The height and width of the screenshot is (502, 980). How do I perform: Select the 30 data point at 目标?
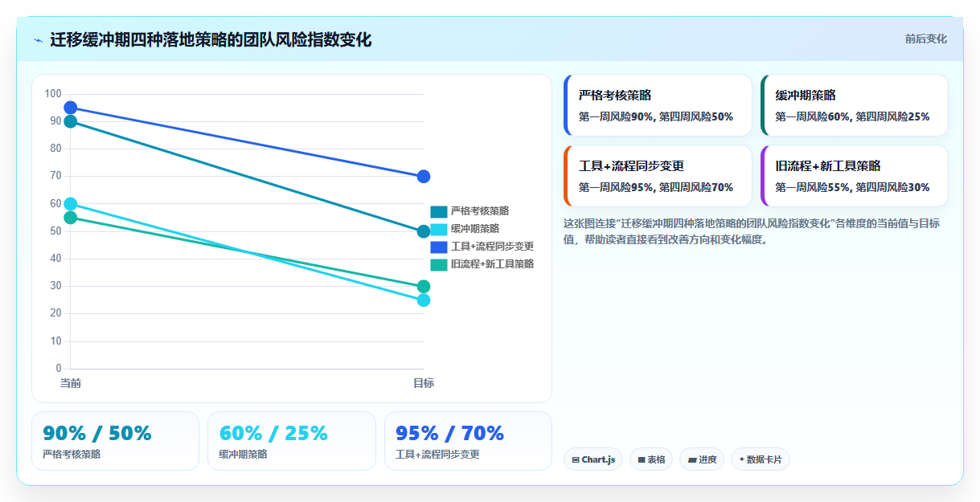point(424,287)
